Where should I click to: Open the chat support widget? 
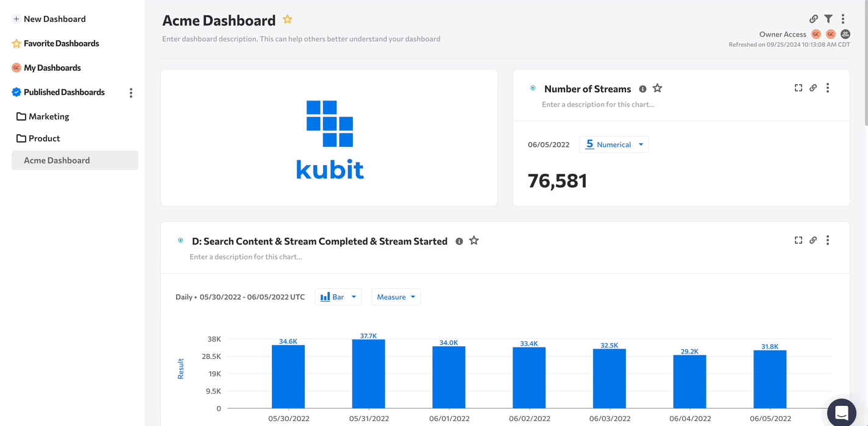(842, 413)
